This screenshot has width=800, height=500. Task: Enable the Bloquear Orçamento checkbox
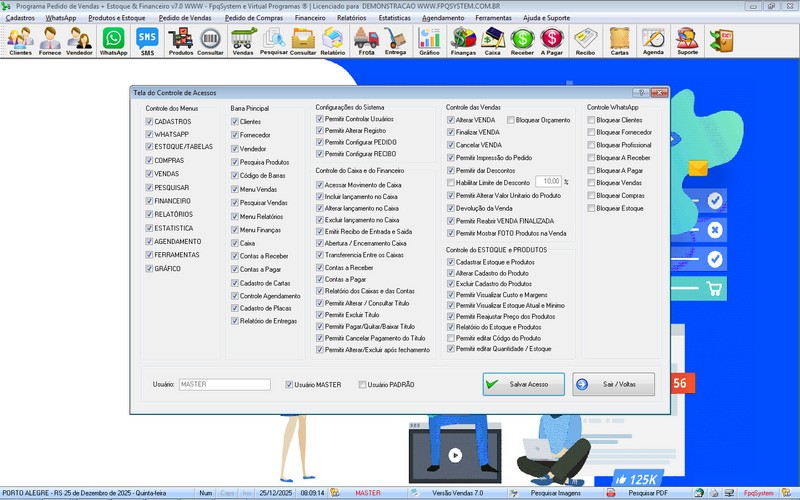pyautogui.click(x=510, y=120)
